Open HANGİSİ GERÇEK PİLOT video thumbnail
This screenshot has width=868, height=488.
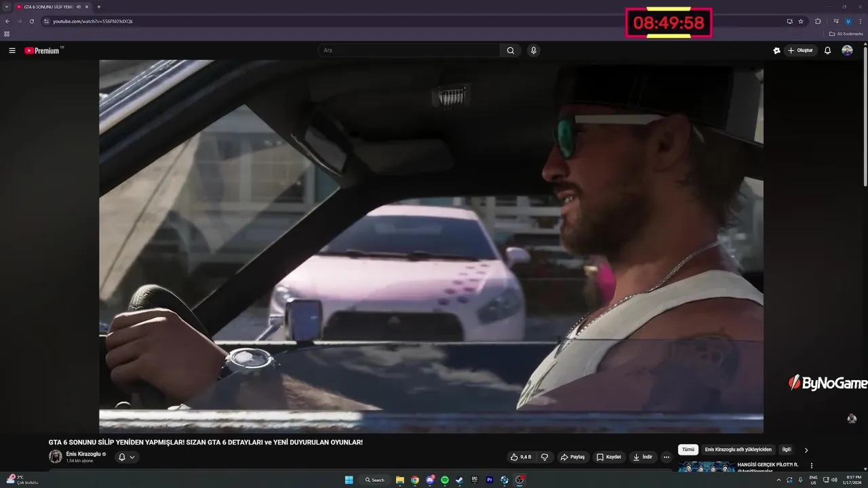tap(706, 466)
